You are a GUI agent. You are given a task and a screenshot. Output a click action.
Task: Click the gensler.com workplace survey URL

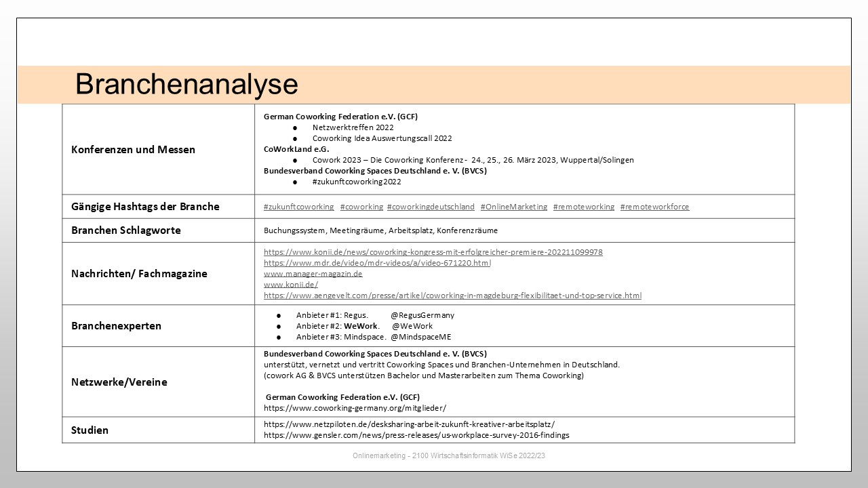coord(416,435)
